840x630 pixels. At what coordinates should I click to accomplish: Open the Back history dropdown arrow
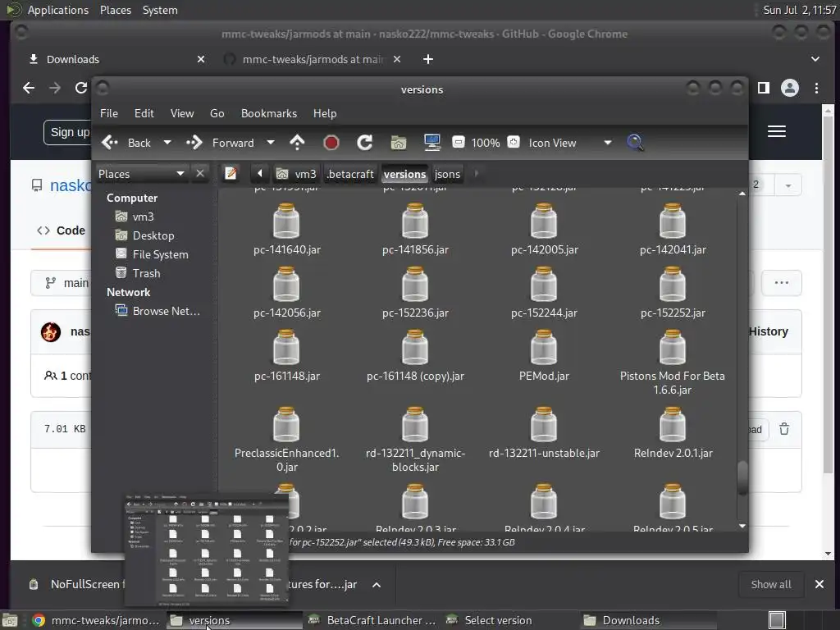tap(167, 143)
